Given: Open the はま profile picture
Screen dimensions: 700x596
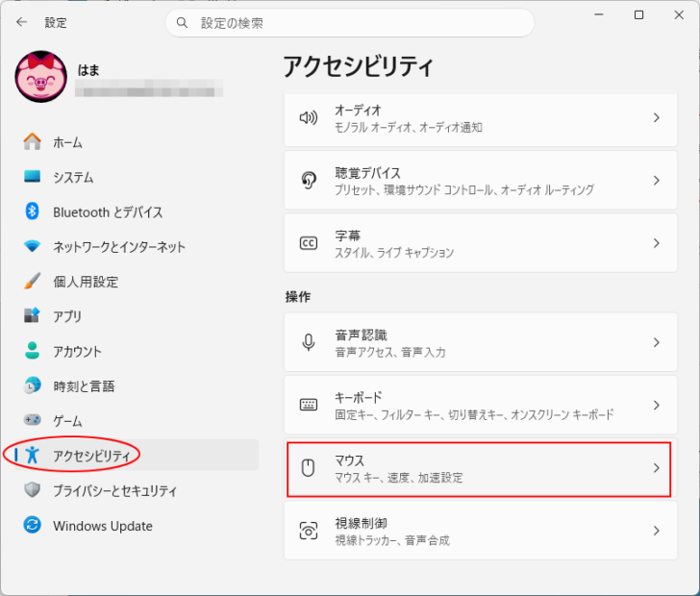Looking at the screenshot, I should click(x=41, y=76).
